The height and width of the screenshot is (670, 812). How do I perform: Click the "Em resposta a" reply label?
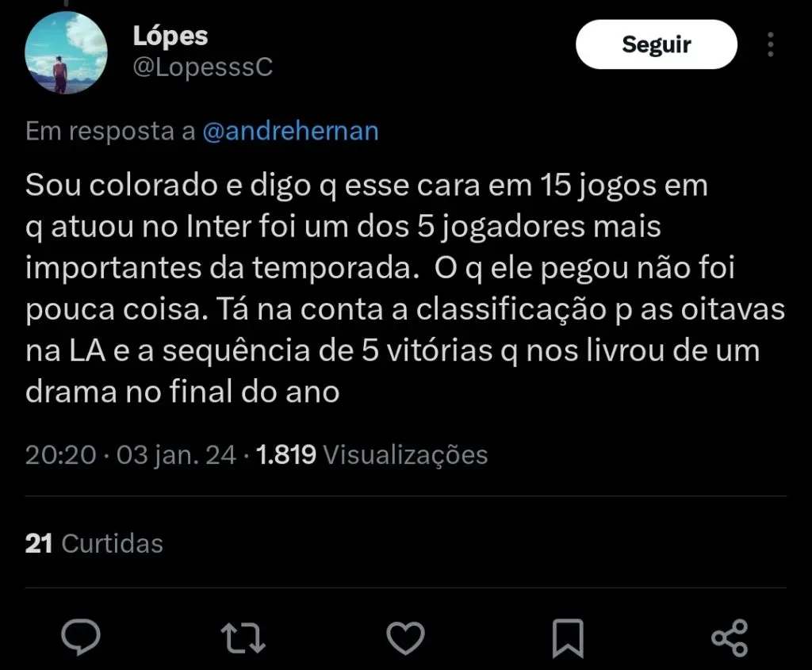click(x=110, y=132)
